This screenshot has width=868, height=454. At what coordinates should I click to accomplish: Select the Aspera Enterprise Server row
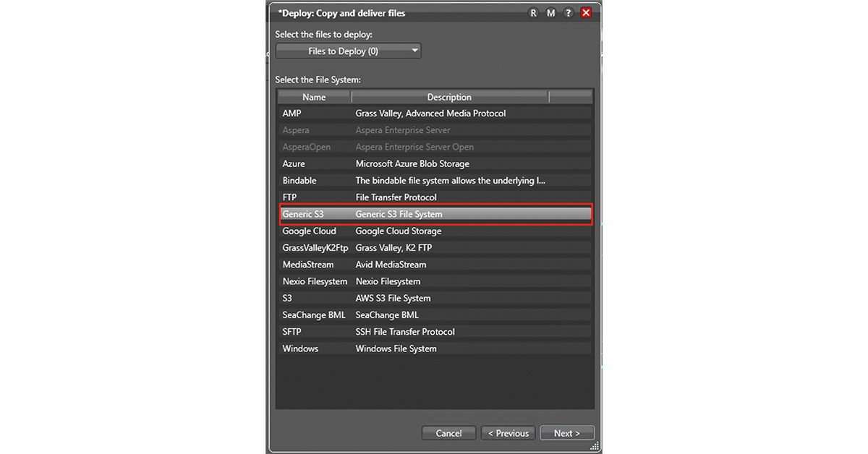[435, 130]
